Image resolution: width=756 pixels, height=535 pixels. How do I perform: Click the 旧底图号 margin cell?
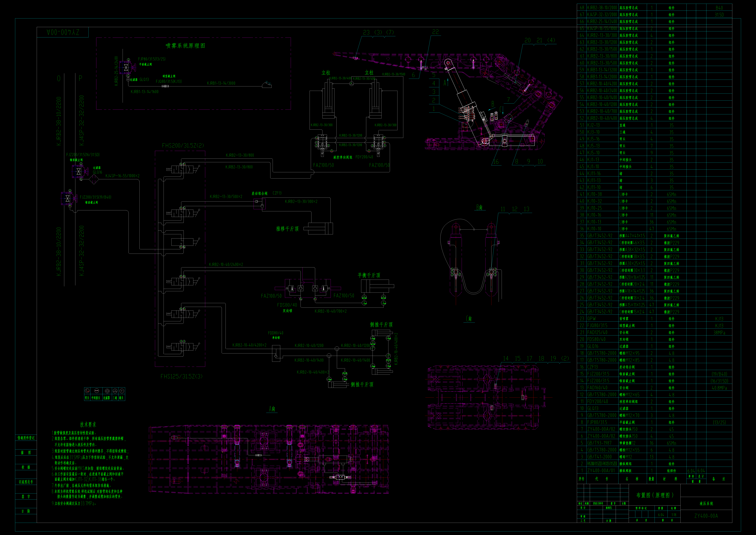coord(26,482)
